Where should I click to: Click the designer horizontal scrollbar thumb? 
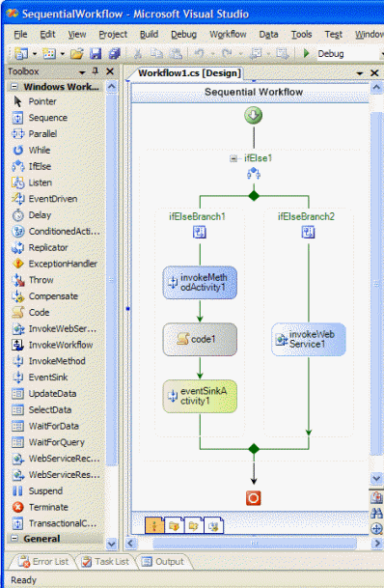pyautogui.click(x=255, y=543)
